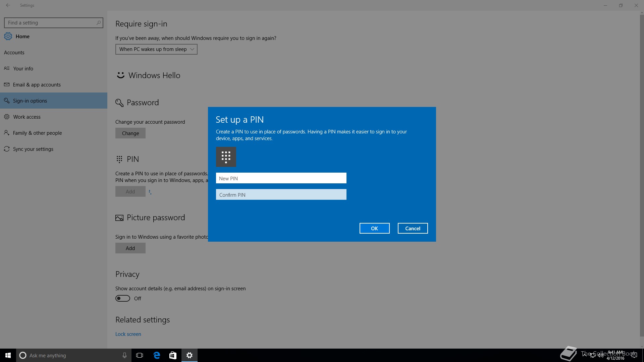Click the Sync your settings arrows icon
The height and width of the screenshot is (362, 644).
(x=7, y=149)
